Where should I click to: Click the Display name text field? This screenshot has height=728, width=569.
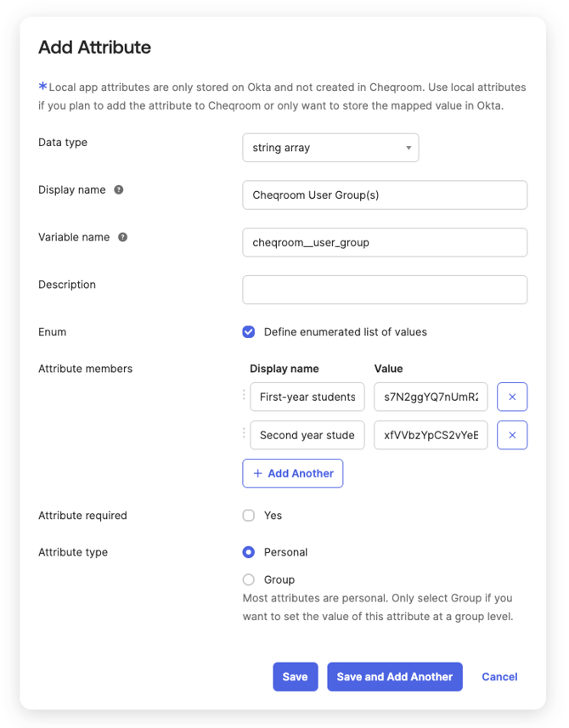(384, 195)
